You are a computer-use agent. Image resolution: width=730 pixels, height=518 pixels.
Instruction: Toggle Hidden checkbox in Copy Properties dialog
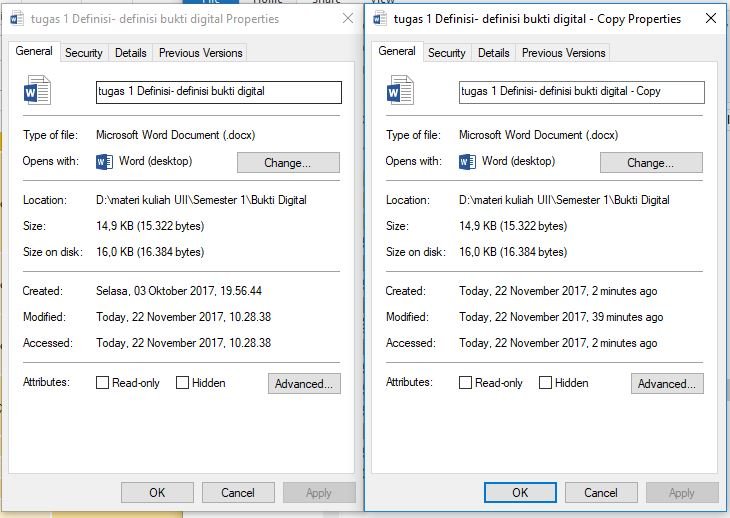pos(545,383)
